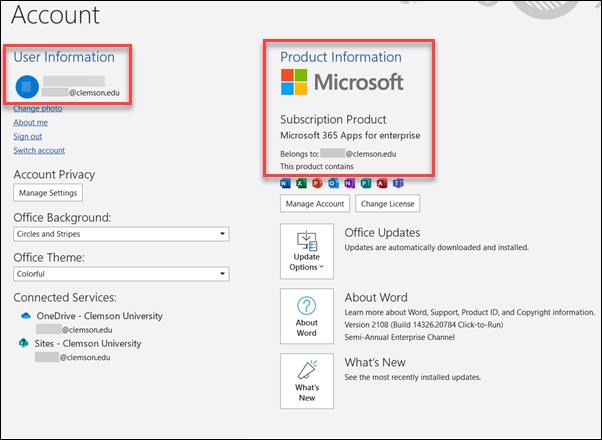Click the 'Learn more about Word' description
This screenshot has height=440, width=602.
click(470, 312)
